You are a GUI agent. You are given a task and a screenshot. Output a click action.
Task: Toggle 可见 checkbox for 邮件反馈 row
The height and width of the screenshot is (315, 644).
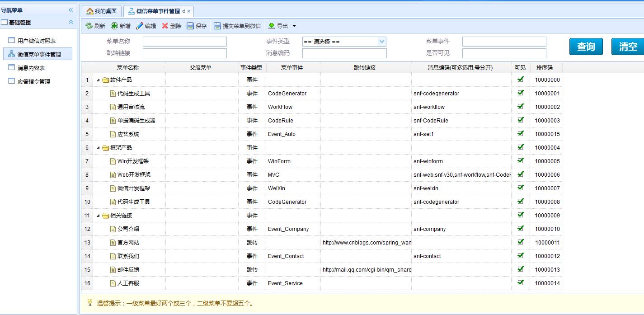521,269
